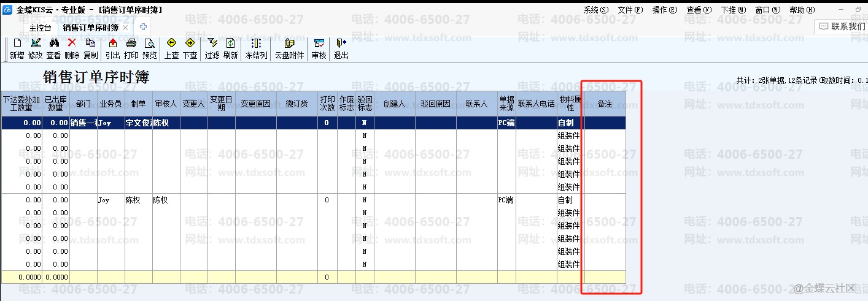Switch to the 主控台 tab
Viewport: 868px width, 301px height.
(41, 28)
